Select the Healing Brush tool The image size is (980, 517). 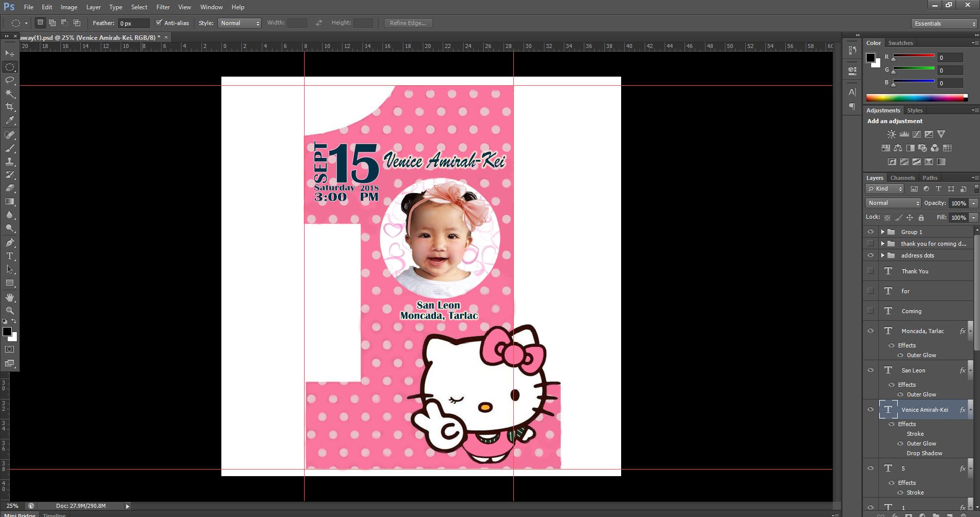pos(10,135)
